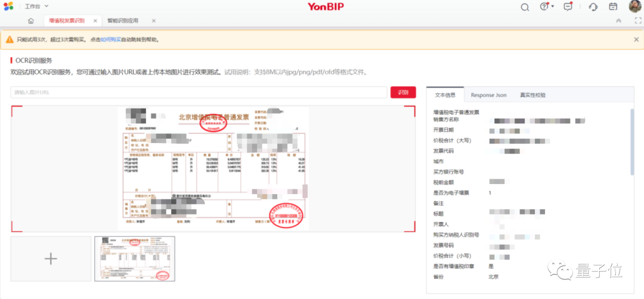The height and width of the screenshot is (299, 644).
Task: Toggle fullscreen mode icon
Action: coord(638,21)
